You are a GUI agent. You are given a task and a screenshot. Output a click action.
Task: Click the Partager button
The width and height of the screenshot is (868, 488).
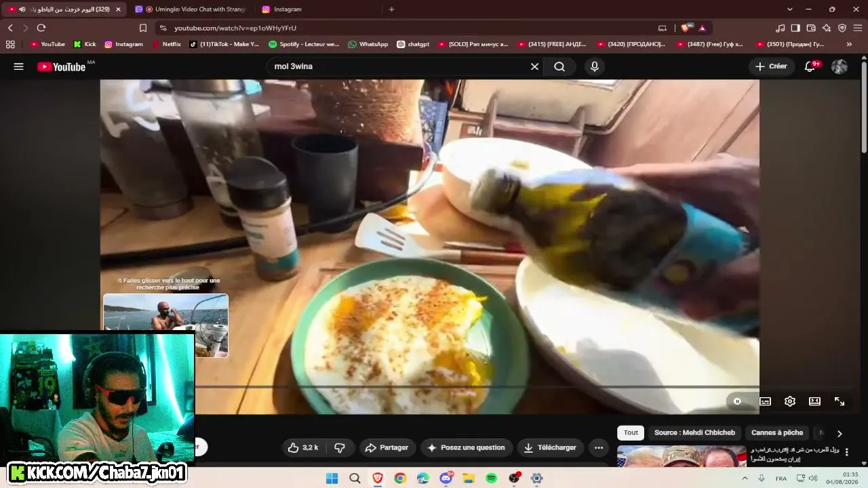[x=387, y=447]
